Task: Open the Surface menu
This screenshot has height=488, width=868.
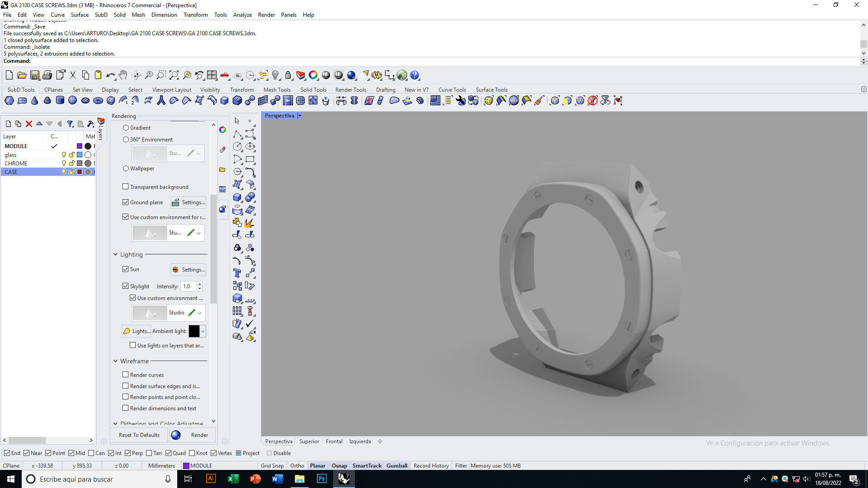Action: point(80,15)
